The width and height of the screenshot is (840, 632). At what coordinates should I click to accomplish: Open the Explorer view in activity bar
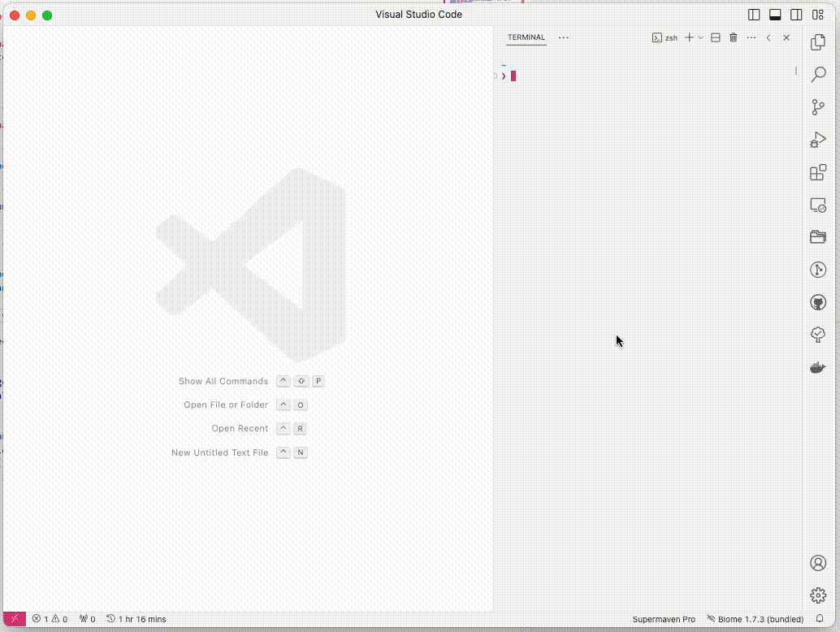click(818, 41)
